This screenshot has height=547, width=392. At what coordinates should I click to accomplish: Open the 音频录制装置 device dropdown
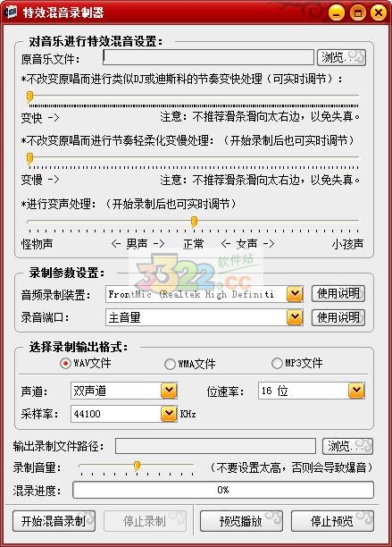(x=295, y=294)
